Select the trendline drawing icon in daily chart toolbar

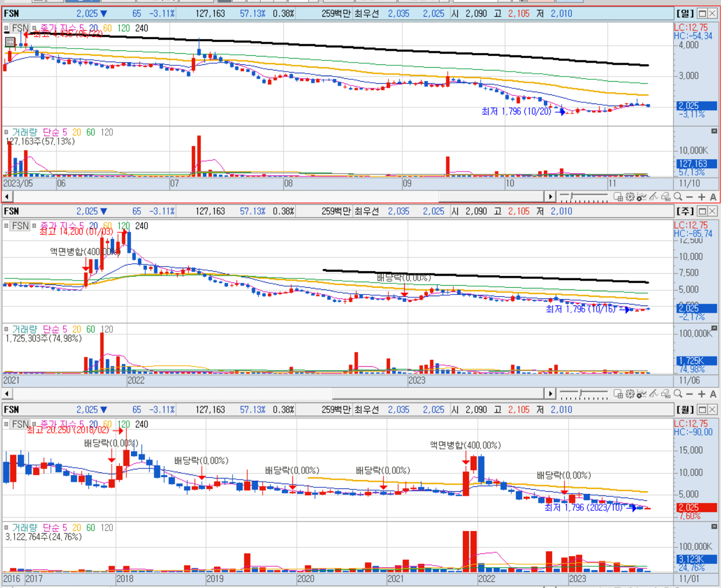pyautogui.click(x=654, y=197)
